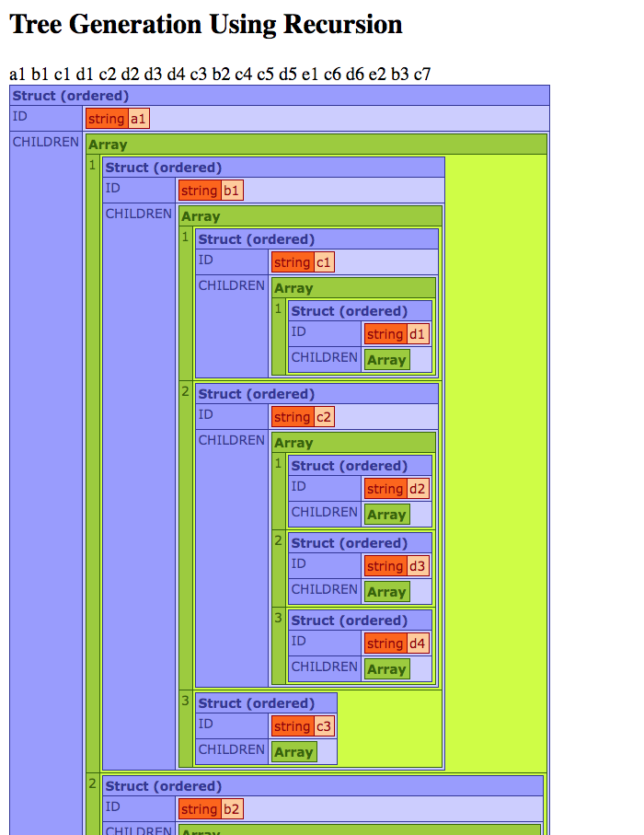Click the CHILDREN key label of struct b1
The image size is (644, 835).
139,215
